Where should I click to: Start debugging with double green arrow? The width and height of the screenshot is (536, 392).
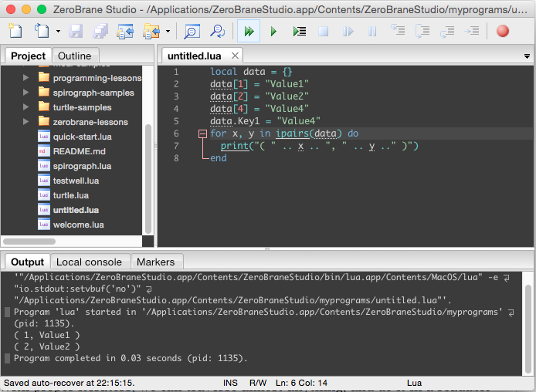point(249,31)
